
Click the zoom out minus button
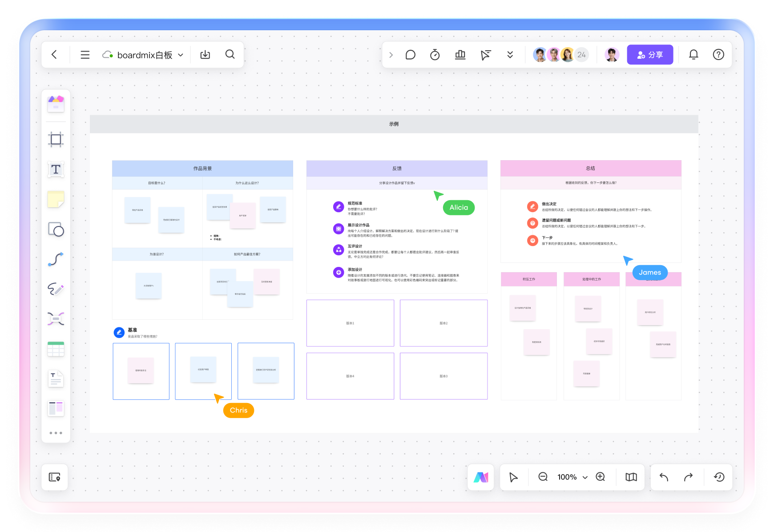click(x=543, y=477)
